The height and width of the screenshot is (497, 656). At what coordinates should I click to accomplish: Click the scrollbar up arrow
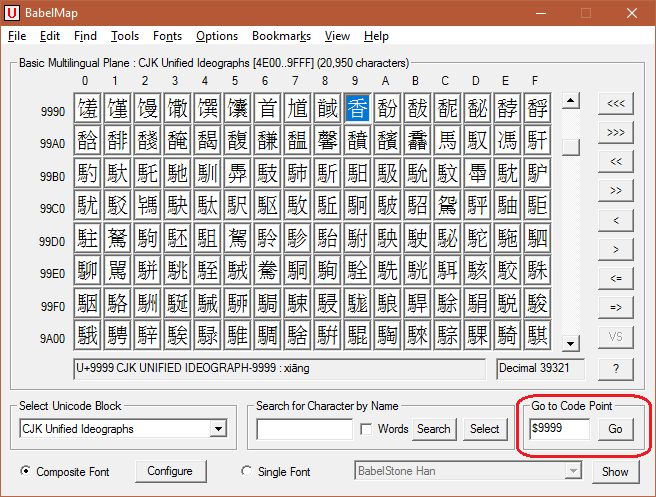pos(570,100)
